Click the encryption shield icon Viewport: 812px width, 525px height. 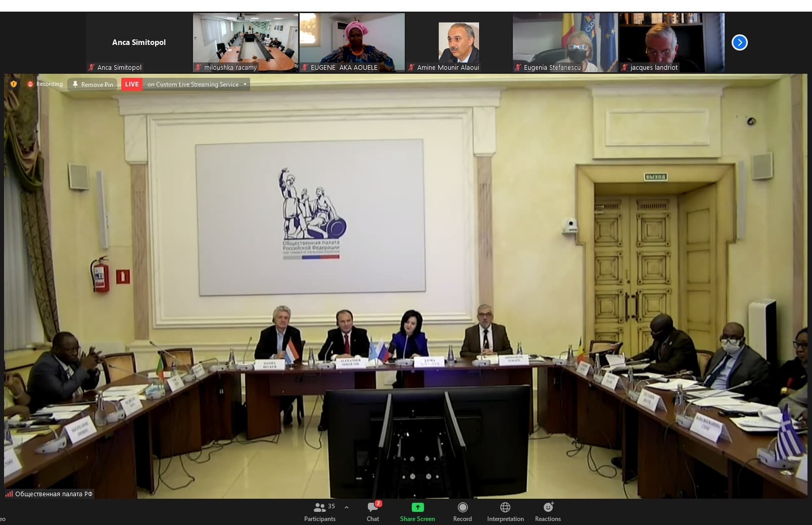coord(14,84)
